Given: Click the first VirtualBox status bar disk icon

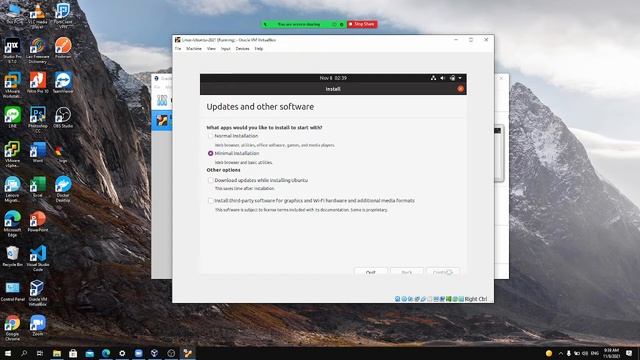Looking at the screenshot, I should click(398, 299).
